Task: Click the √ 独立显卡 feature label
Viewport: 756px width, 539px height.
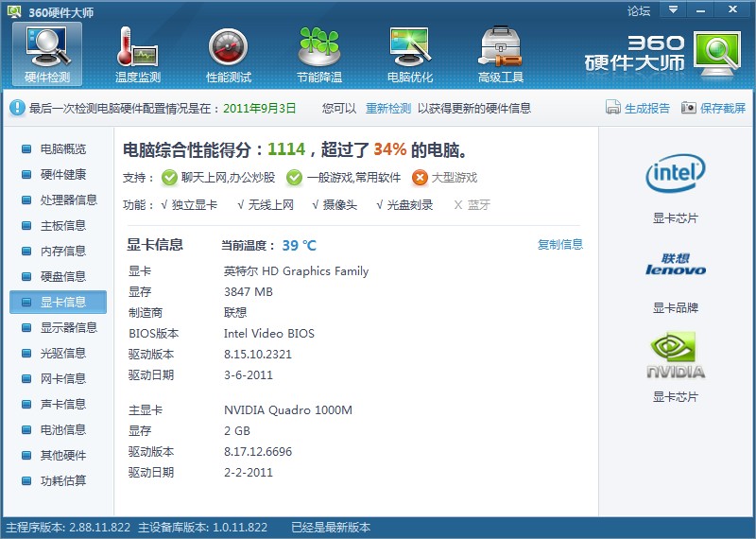Action: pos(189,205)
